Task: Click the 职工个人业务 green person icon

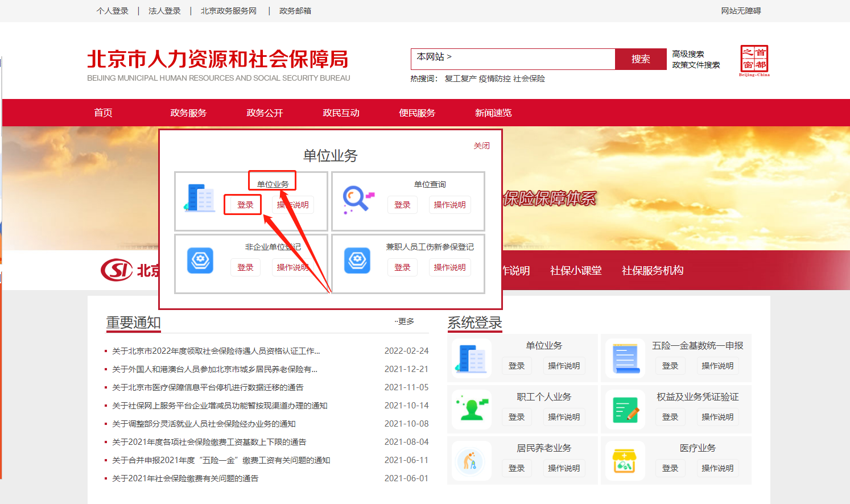Action: click(x=472, y=410)
